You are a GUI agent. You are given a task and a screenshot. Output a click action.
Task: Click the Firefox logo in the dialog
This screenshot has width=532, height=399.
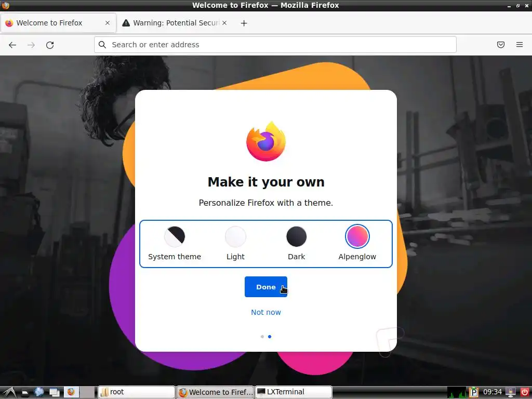[x=266, y=141]
